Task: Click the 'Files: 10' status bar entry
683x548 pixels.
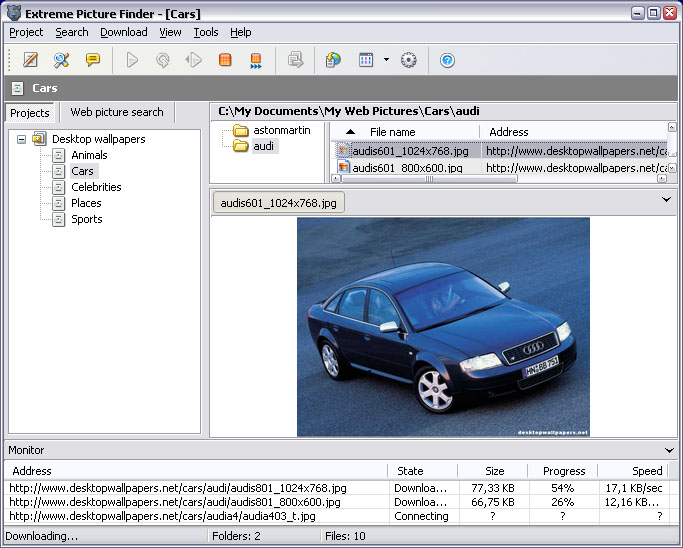Action: [x=345, y=536]
